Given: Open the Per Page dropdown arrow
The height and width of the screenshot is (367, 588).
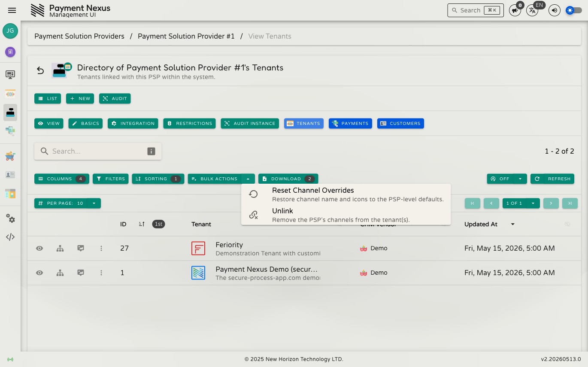Looking at the screenshot, I should [94, 203].
